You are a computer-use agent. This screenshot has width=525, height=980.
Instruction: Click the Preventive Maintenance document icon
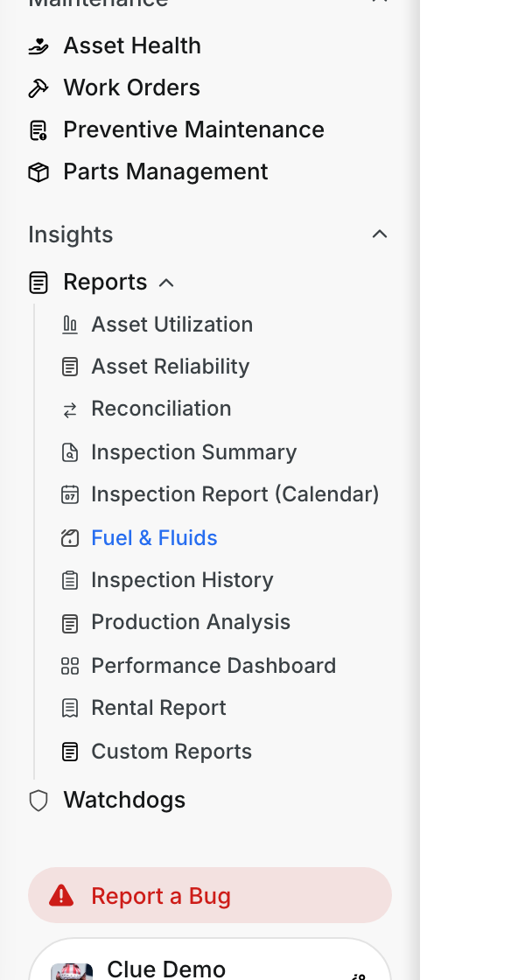click(38, 130)
